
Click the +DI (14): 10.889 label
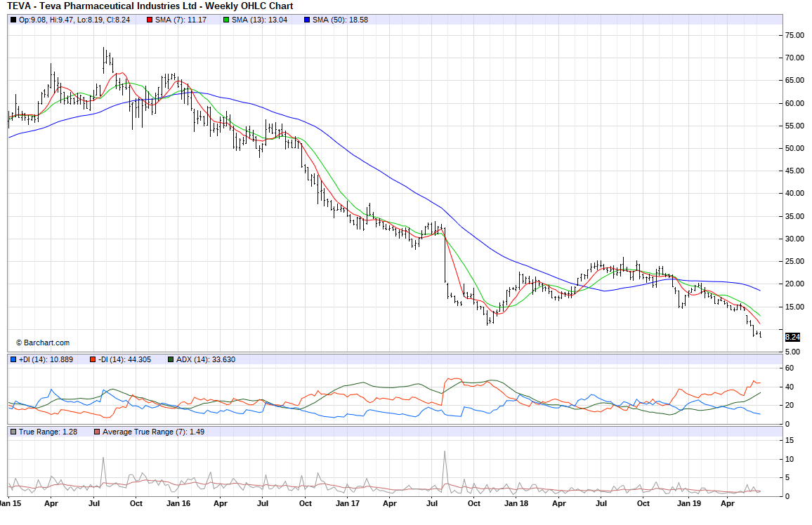point(46,359)
